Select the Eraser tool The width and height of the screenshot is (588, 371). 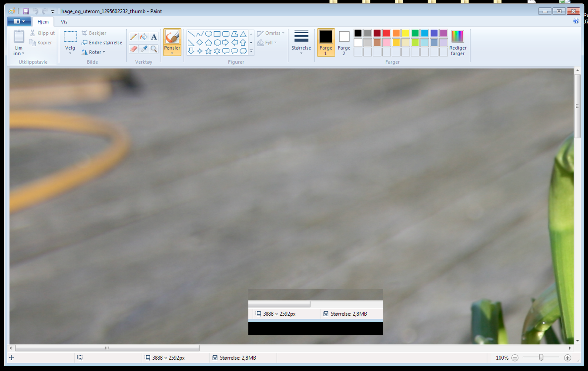tap(134, 49)
